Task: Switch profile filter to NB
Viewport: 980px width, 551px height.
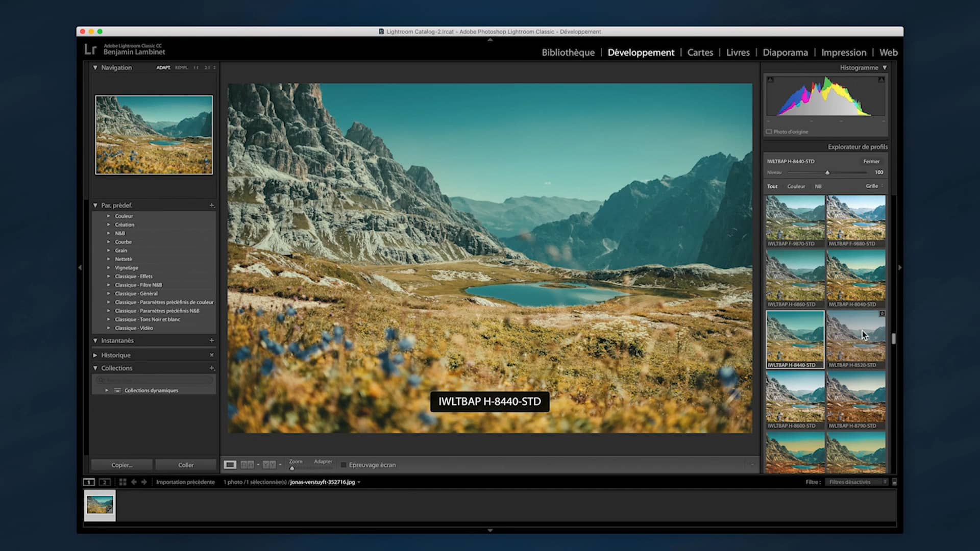Action: [819, 186]
